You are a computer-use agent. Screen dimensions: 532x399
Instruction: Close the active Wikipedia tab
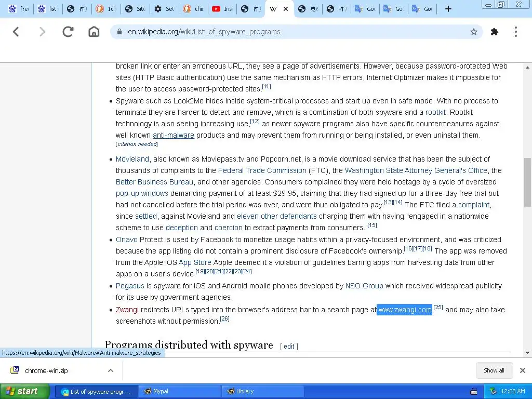click(286, 9)
